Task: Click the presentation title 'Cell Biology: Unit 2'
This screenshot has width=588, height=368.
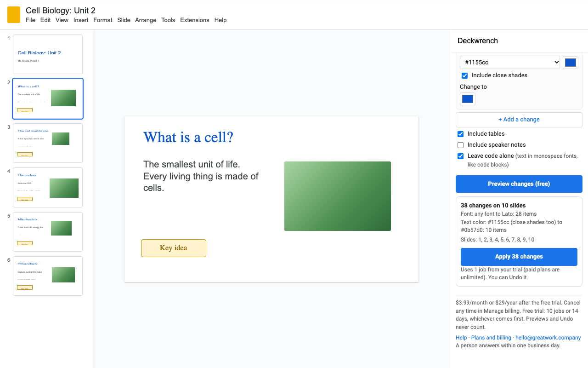Action: click(61, 11)
